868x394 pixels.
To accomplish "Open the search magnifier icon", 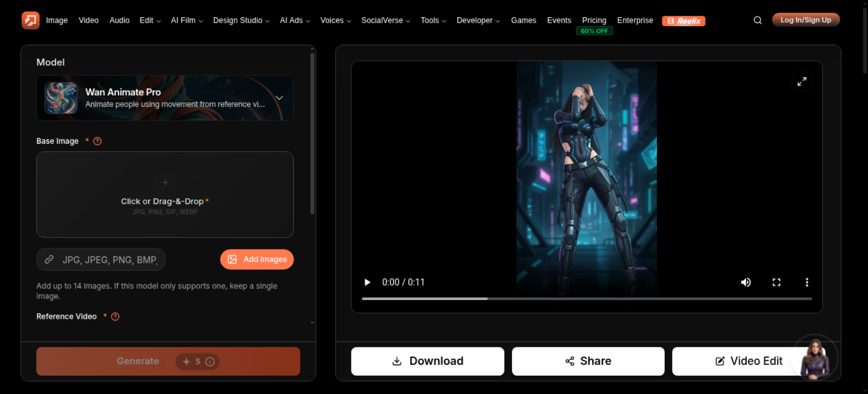I will click(758, 20).
